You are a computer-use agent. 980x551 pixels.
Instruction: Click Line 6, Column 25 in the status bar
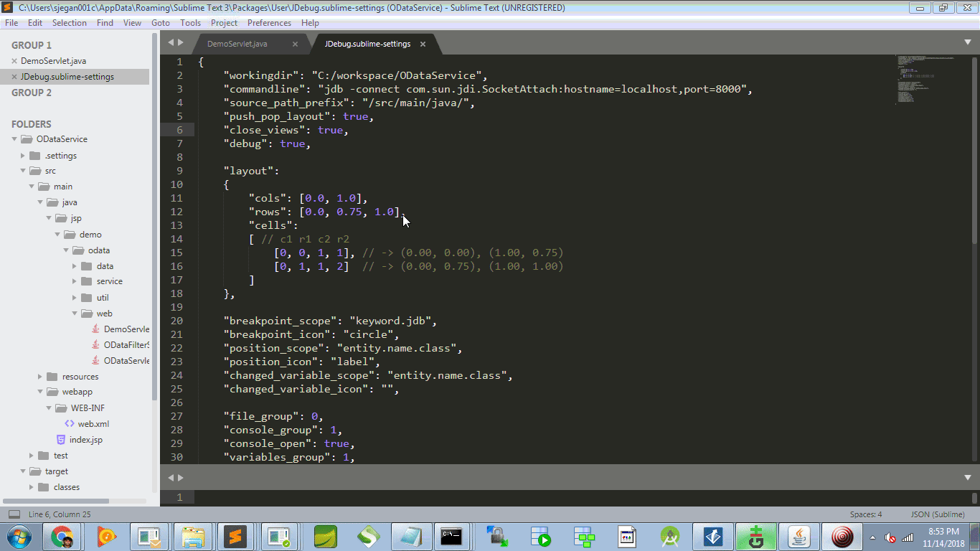pyautogui.click(x=60, y=514)
